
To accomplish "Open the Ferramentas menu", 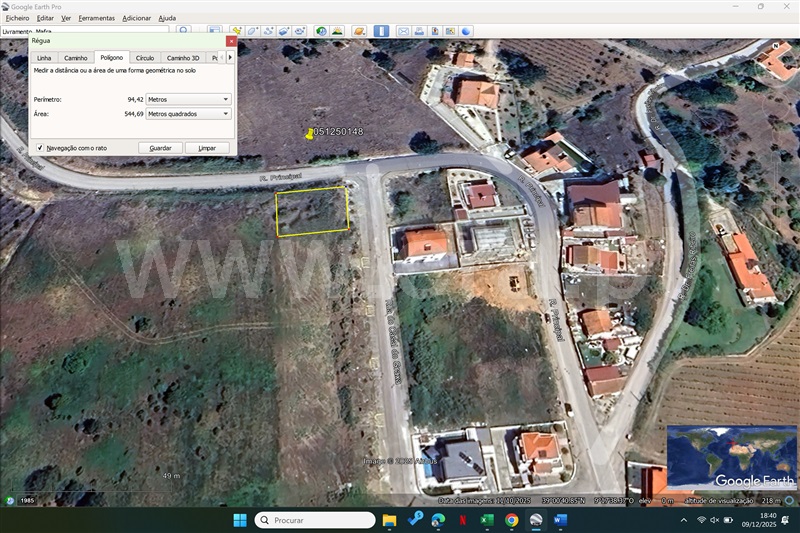I will click(x=96, y=18).
